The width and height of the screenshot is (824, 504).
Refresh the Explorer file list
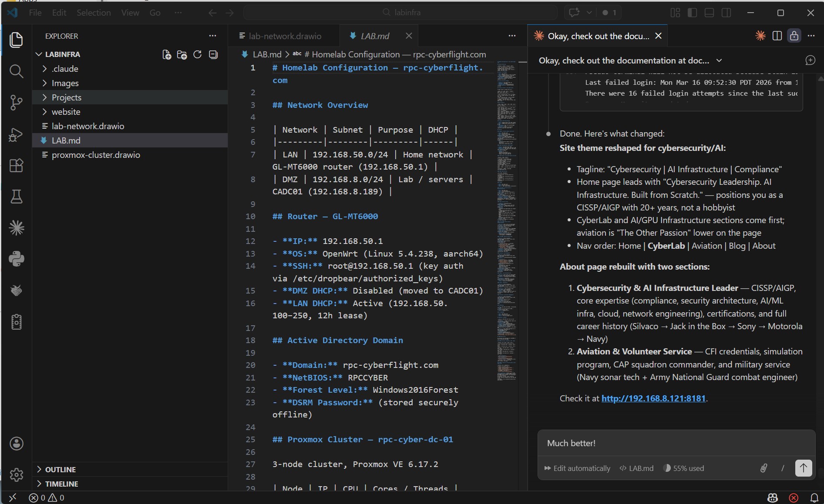(197, 54)
